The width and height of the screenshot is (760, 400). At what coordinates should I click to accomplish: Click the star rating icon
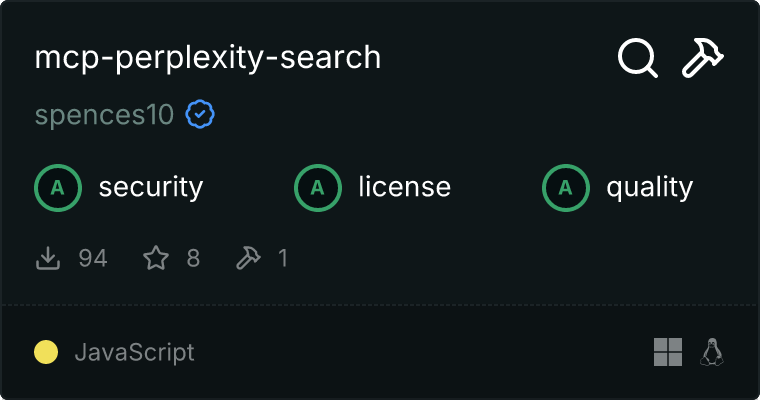156,259
